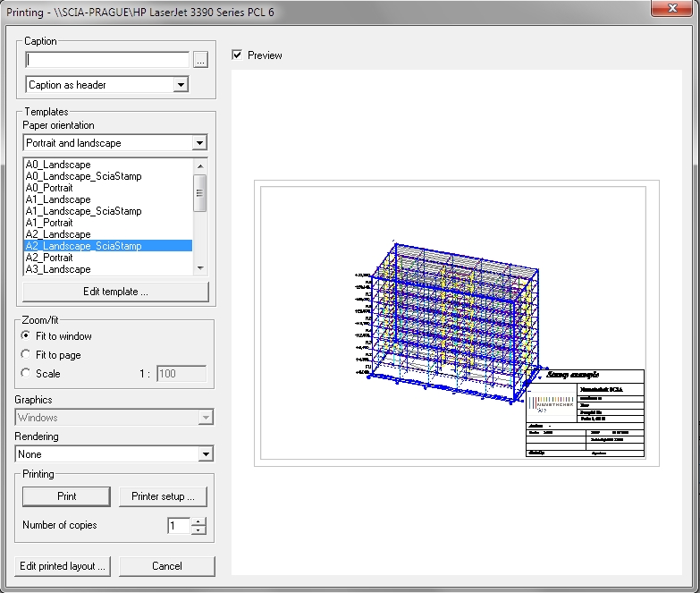The height and width of the screenshot is (593, 700).
Task: Click the caption browse ellipsis button
Action: pyautogui.click(x=200, y=60)
